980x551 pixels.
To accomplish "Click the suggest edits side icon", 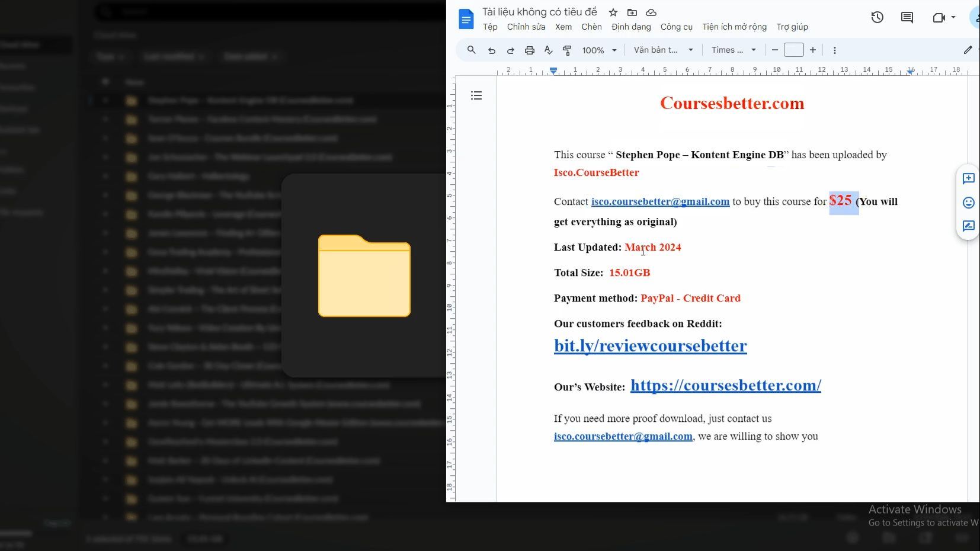I will 969,226.
